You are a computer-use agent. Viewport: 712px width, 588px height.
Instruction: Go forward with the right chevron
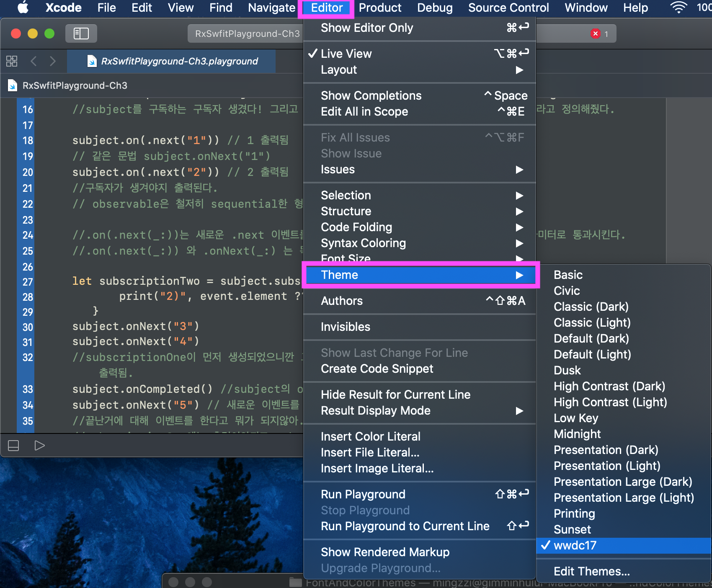point(52,61)
